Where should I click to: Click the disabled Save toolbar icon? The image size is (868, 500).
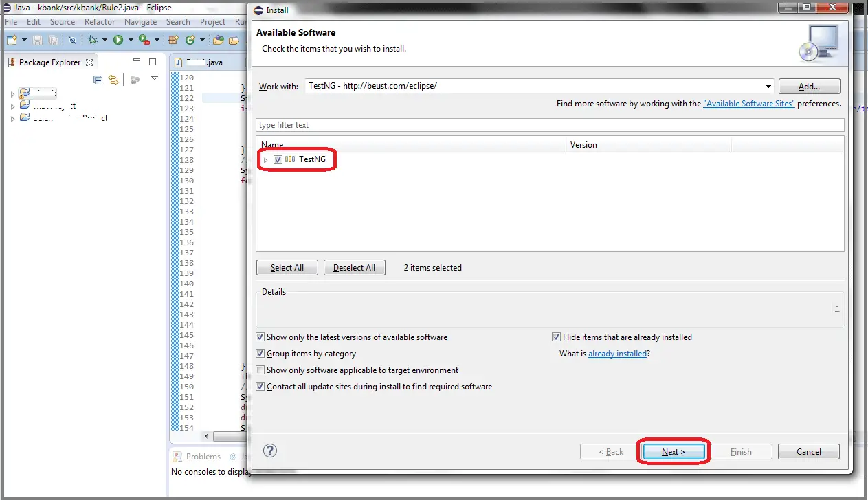pyautogui.click(x=37, y=41)
